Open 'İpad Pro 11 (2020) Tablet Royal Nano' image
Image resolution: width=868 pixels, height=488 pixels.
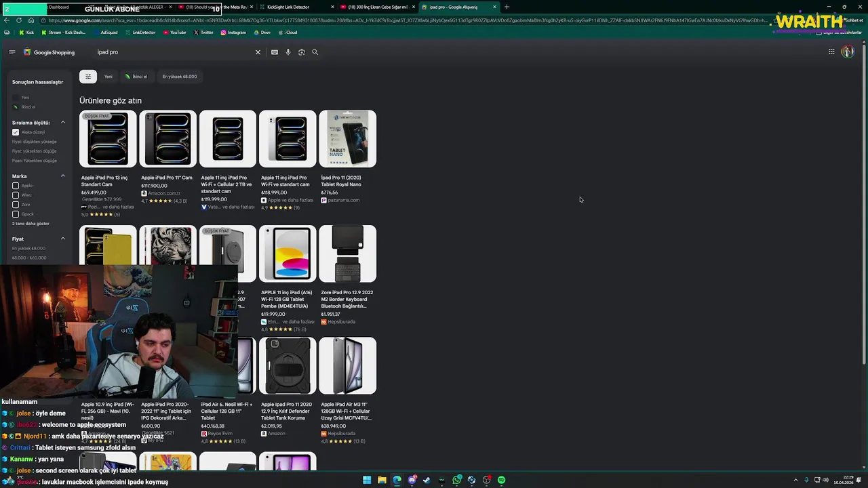(x=347, y=139)
